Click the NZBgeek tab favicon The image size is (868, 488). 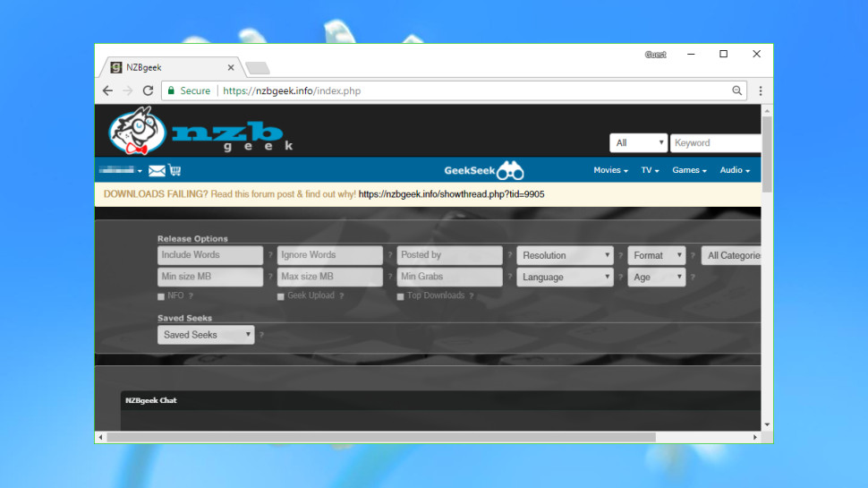(x=116, y=67)
